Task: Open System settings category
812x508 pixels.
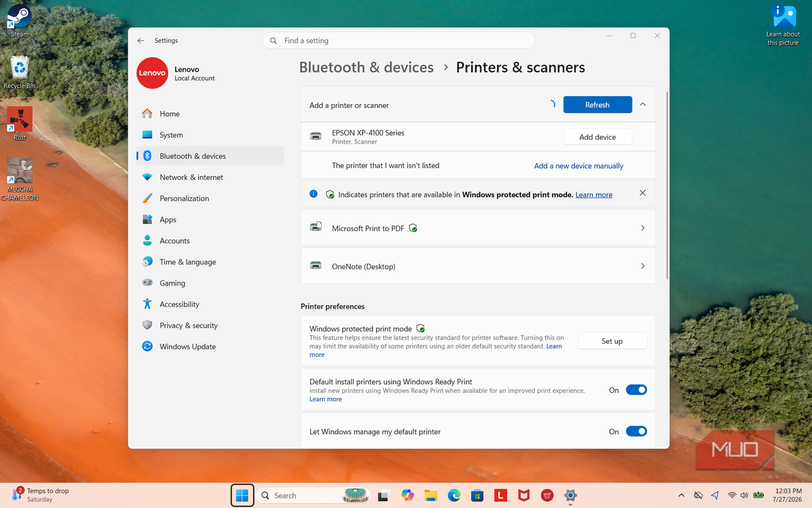Action: (210, 135)
